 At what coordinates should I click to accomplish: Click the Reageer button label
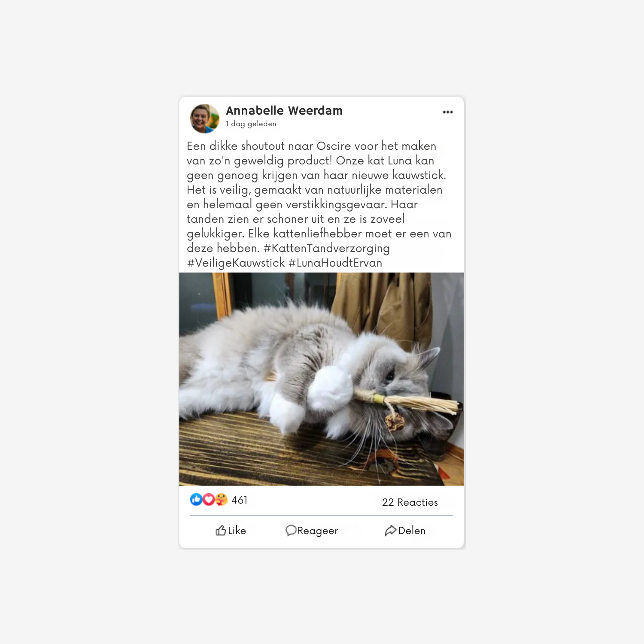(x=318, y=531)
